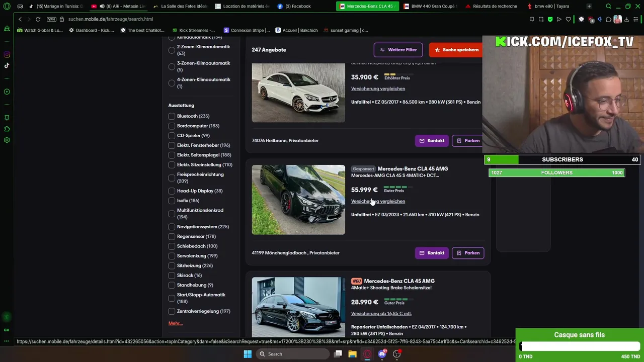Open File Explorer from the taskbar
Screen dimensions: 644x362
(x=352, y=354)
